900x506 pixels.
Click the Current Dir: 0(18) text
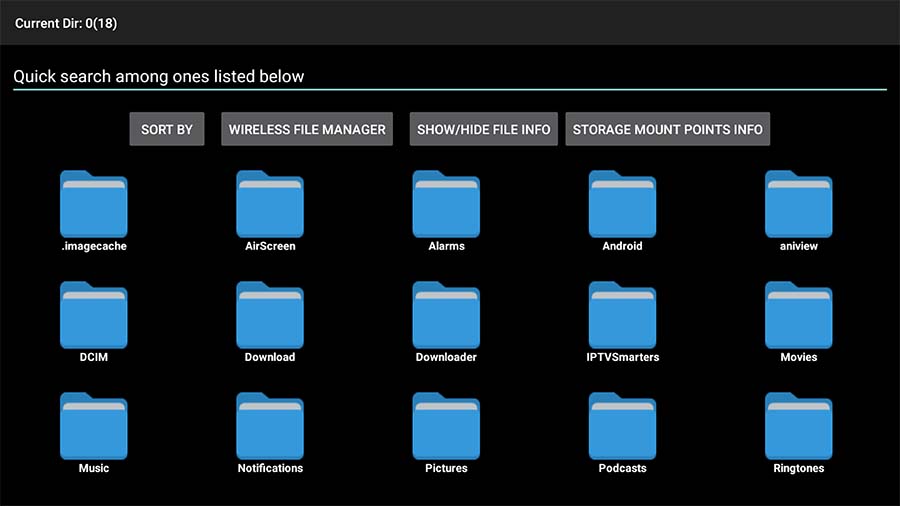[x=66, y=24]
